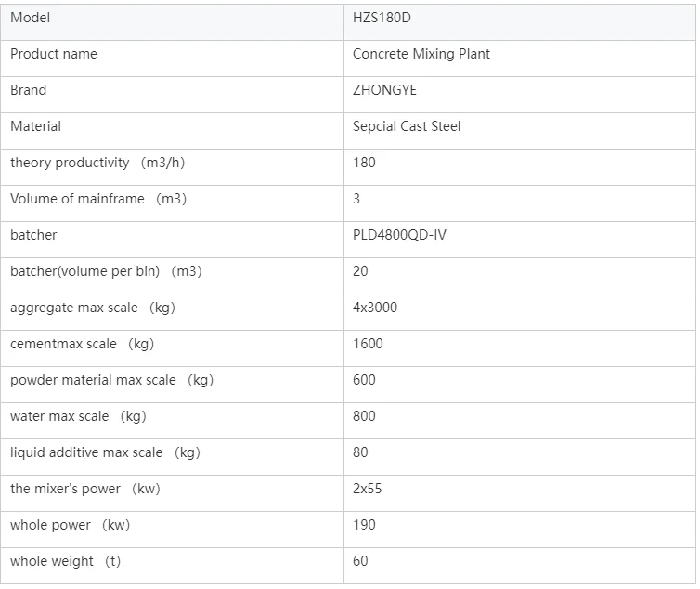Select the ZHONGYE brand value
This screenshot has width=700, height=589.
(x=384, y=90)
